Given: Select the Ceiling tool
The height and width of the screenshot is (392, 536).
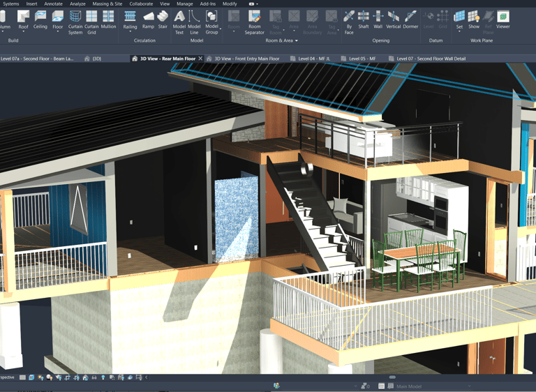Looking at the screenshot, I should [x=40, y=20].
